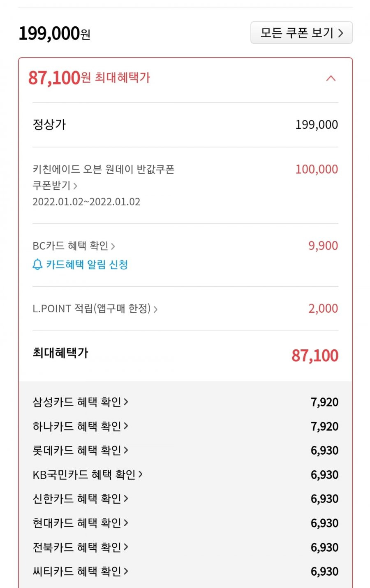Check 현대카드 혜택 확인
Image resolution: width=370 pixels, height=588 pixels.
pos(80,523)
